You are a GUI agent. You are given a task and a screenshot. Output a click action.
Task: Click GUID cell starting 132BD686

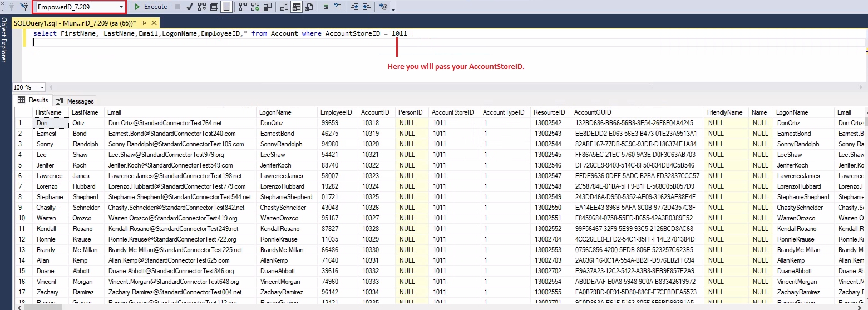coord(637,123)
